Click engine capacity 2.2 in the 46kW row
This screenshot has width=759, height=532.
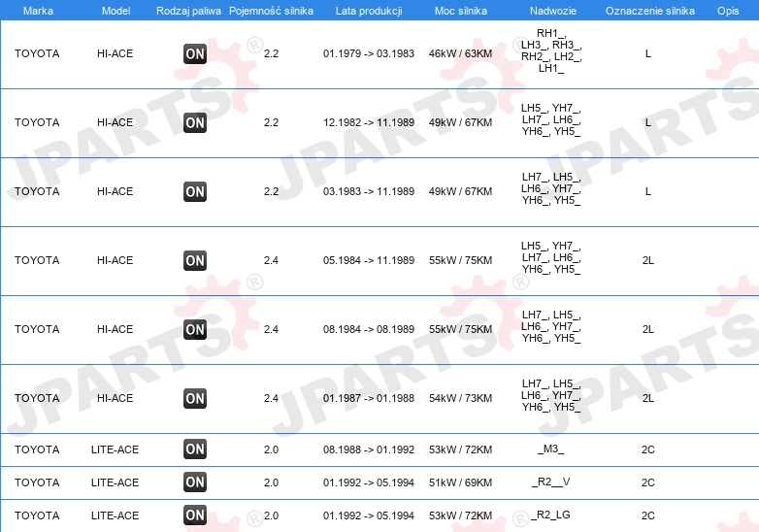(x=271, y=53)
